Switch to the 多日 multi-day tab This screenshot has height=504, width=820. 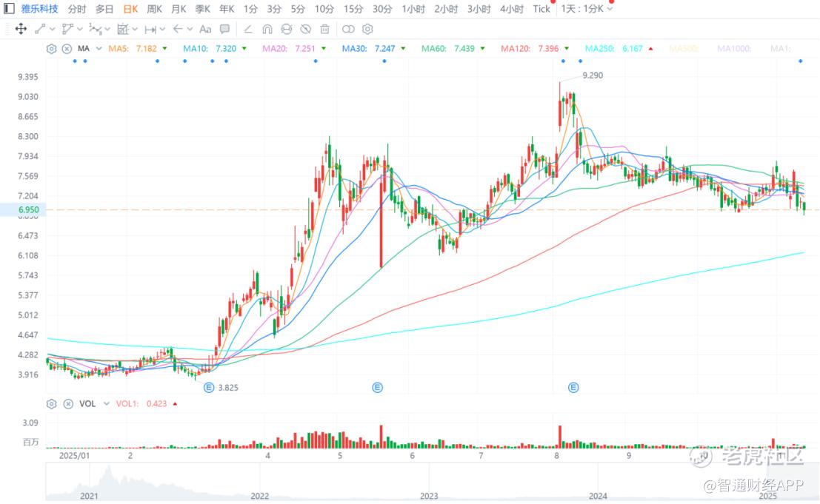pos(104,9)
